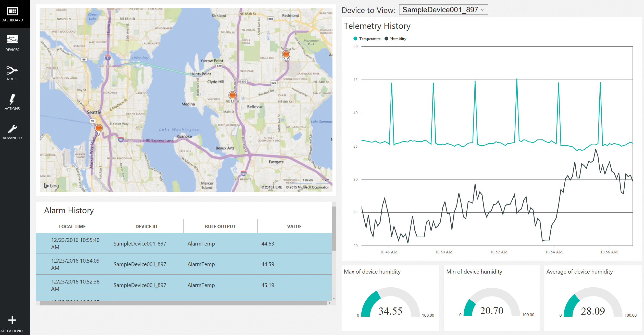Sort by DEVICE ID column header
The image size is (644, 335).
[146, 226]
